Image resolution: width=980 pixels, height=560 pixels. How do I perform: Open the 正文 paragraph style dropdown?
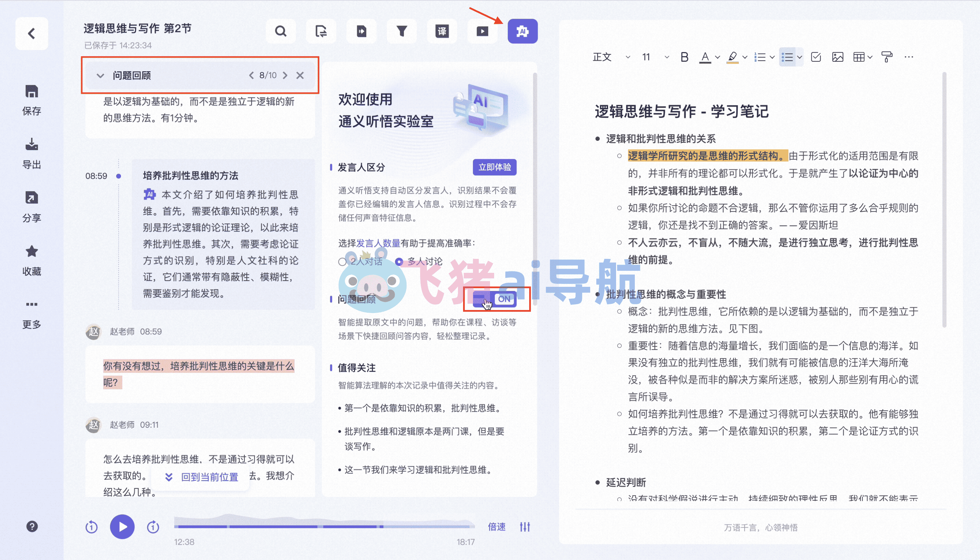point(611,57)
